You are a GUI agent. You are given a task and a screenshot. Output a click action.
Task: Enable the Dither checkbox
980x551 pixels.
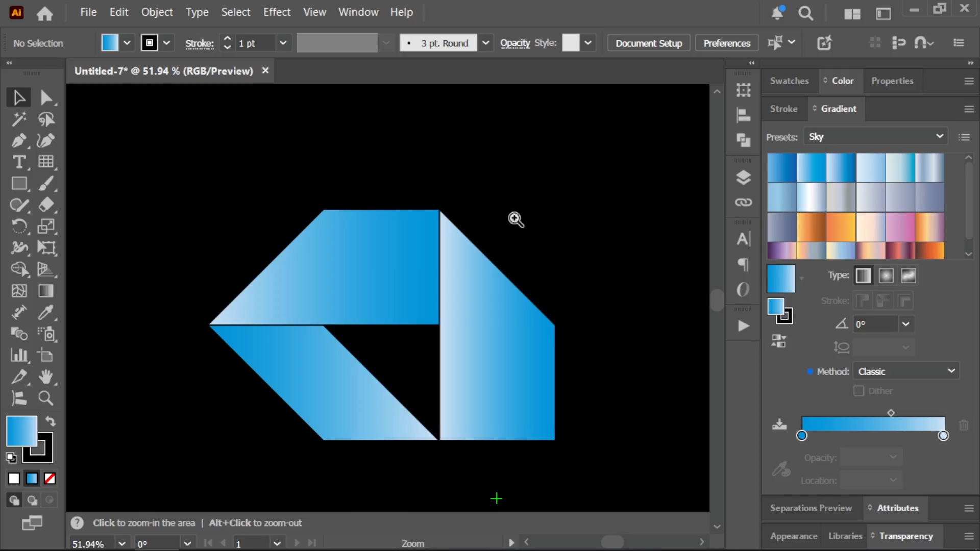pyautogui.click(x=859, y=391)
